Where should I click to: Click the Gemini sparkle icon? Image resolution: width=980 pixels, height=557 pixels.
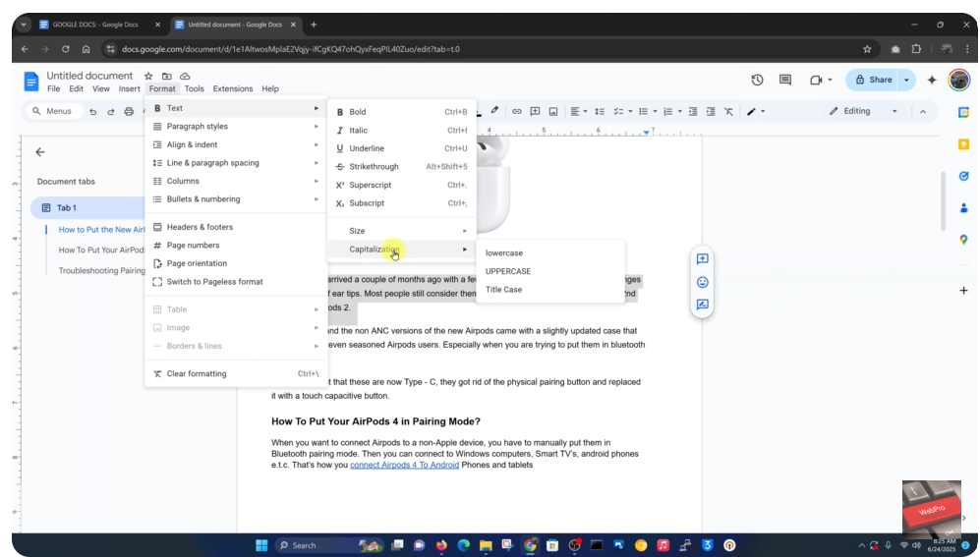click(x=932, y=80)
